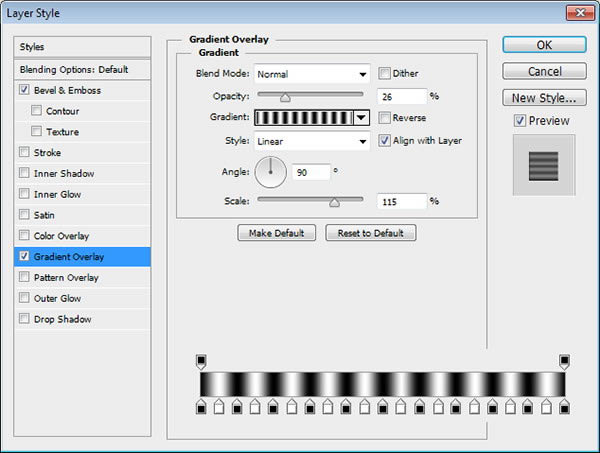The height and width of the screenshot is (453, 600).
Task: Click the preview thumbnail swatch
Action: click(544, 165)
